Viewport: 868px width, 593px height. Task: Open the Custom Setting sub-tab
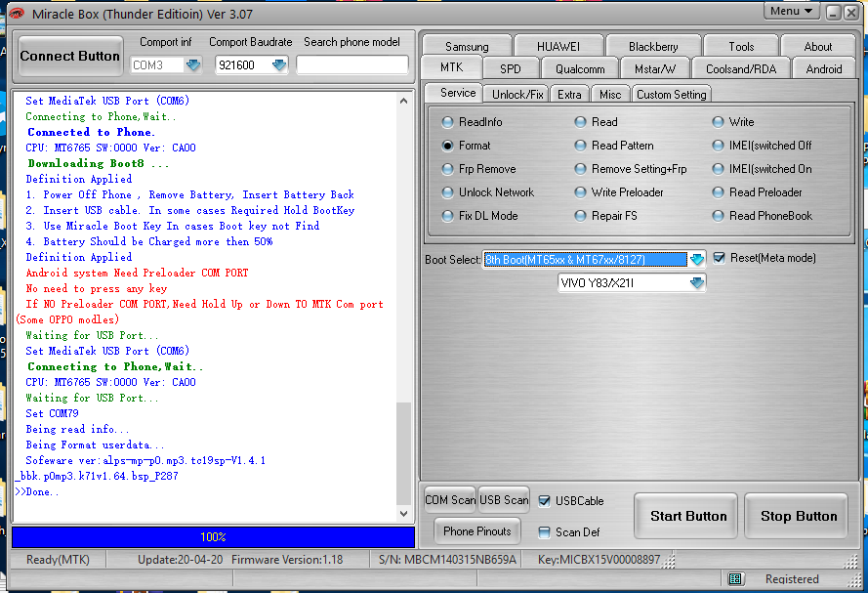click(x=671, y=94)
